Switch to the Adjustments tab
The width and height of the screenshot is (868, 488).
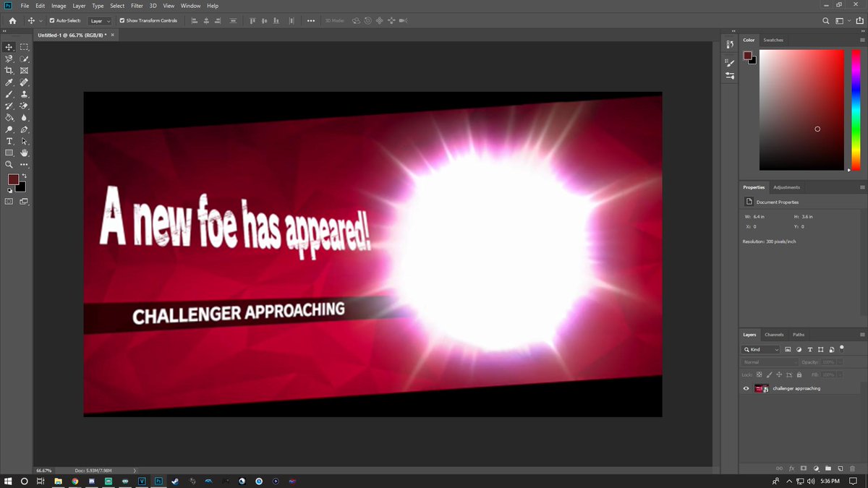coord(786,187)
